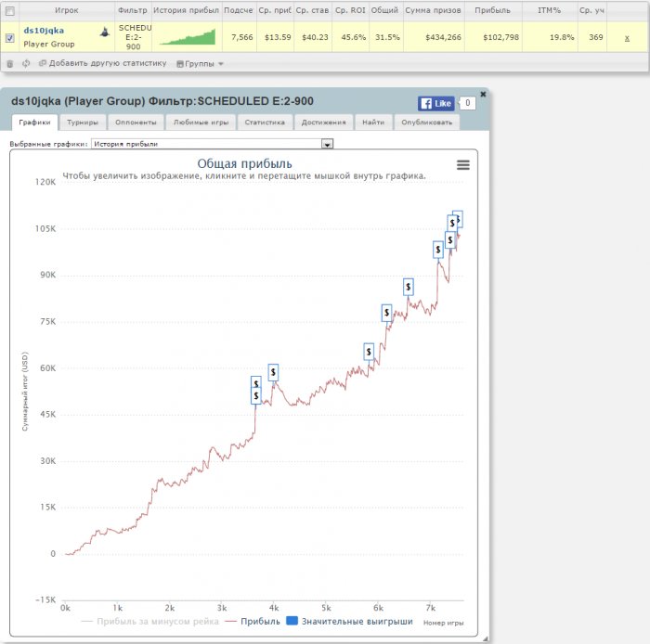The image size is (650, 644).
Task: Click the trash icon below the table
Action: pyautogui.click(x=10, y=64)
